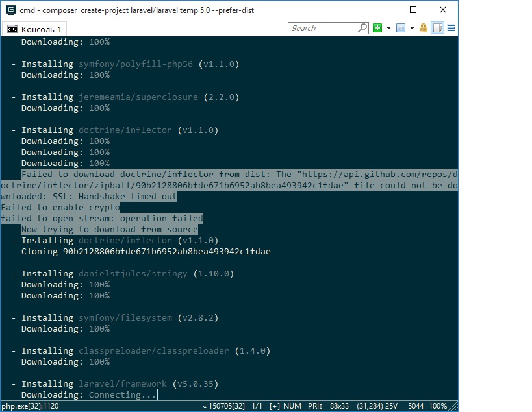The image size is (532, 412).
Task: Click the [+] status bar indicator
Action: (275, 406)
